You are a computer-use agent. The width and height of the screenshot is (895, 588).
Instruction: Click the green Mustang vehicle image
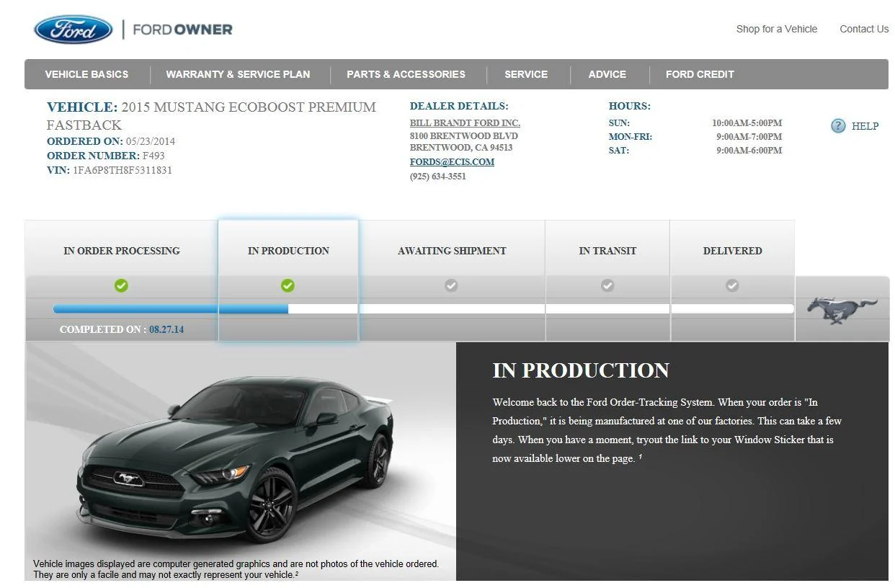[x=236, y=461]
